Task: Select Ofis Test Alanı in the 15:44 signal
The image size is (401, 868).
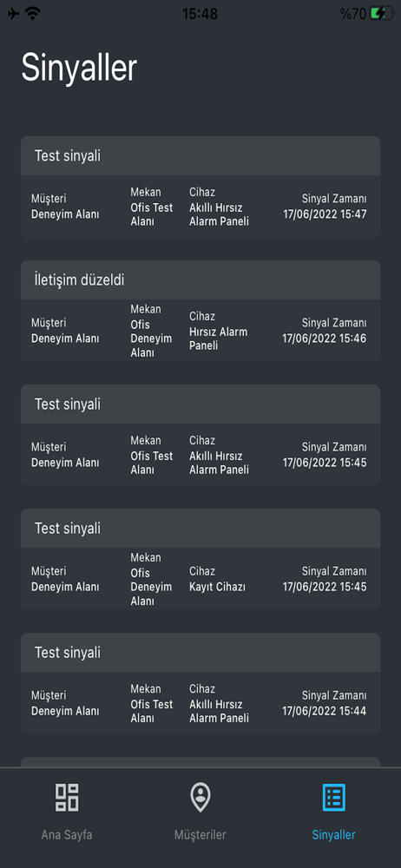Action: tap(152, 712)
